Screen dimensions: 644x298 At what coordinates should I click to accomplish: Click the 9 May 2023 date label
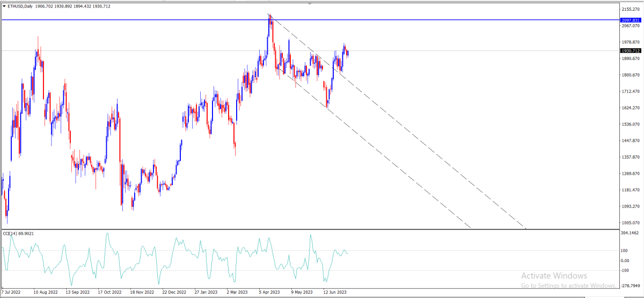[x=302, y=293]
